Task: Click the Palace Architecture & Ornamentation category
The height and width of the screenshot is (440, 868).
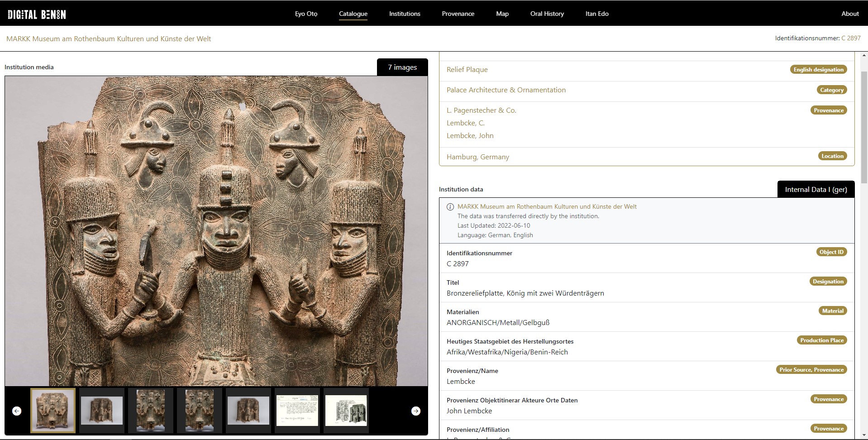Action: point(506,90)
